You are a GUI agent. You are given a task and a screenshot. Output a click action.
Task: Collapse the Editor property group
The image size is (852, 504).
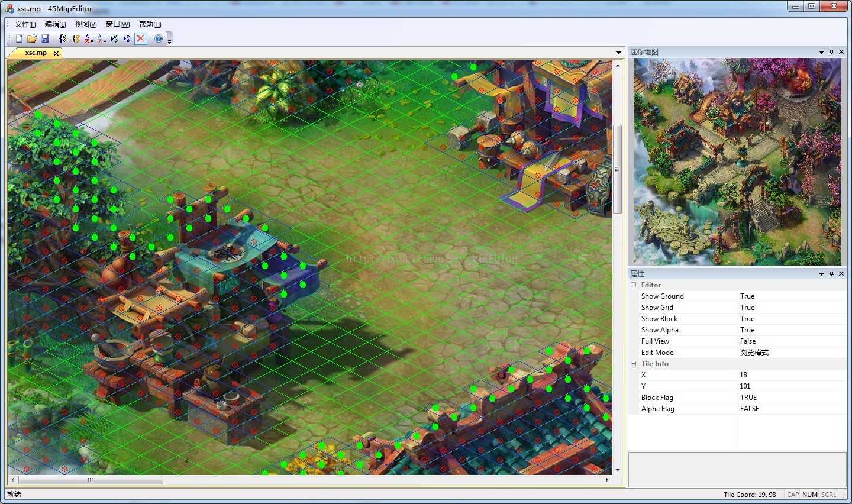pos(633,285)
